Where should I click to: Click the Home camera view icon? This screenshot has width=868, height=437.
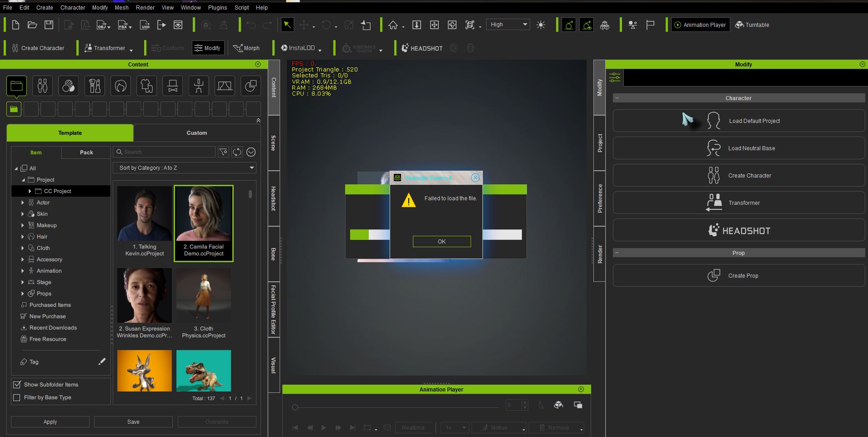coord(393,25)
